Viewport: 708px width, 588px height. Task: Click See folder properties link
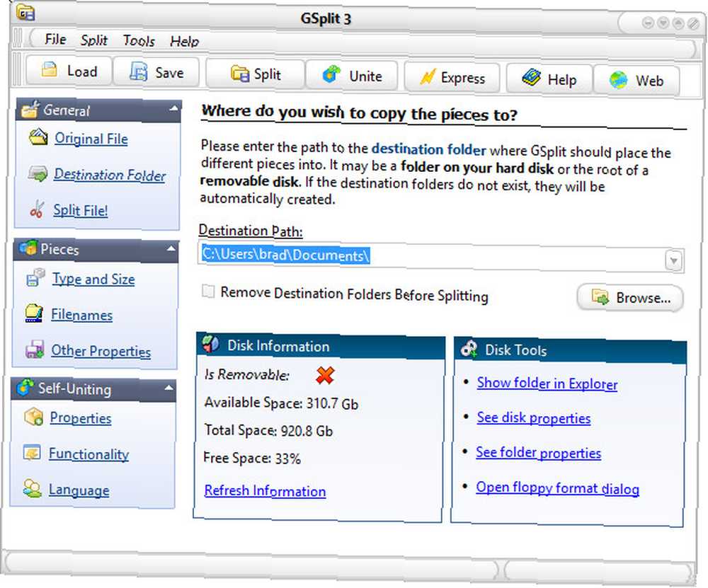pyautogui.click(x=538, y=452)
